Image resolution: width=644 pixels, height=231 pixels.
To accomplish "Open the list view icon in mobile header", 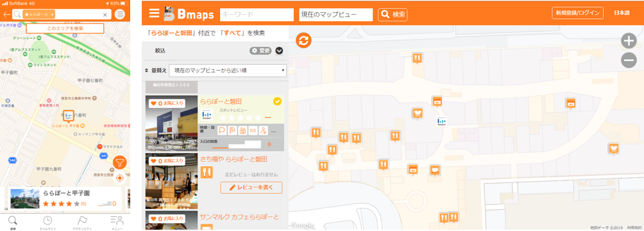I will pyautogui.click(x=119, y=14).
